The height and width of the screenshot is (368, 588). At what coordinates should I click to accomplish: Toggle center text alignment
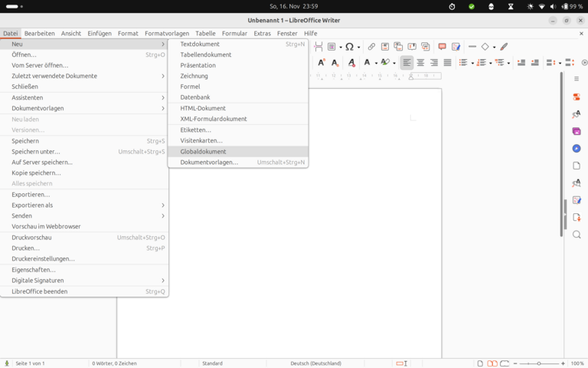[420, 63]
